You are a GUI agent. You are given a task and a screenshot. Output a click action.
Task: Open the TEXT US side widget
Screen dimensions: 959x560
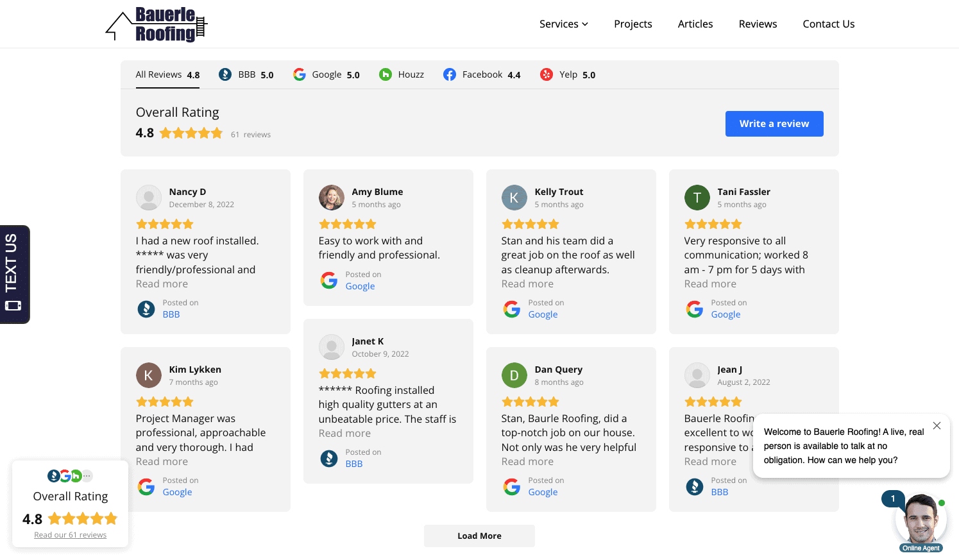coord(14,274)
